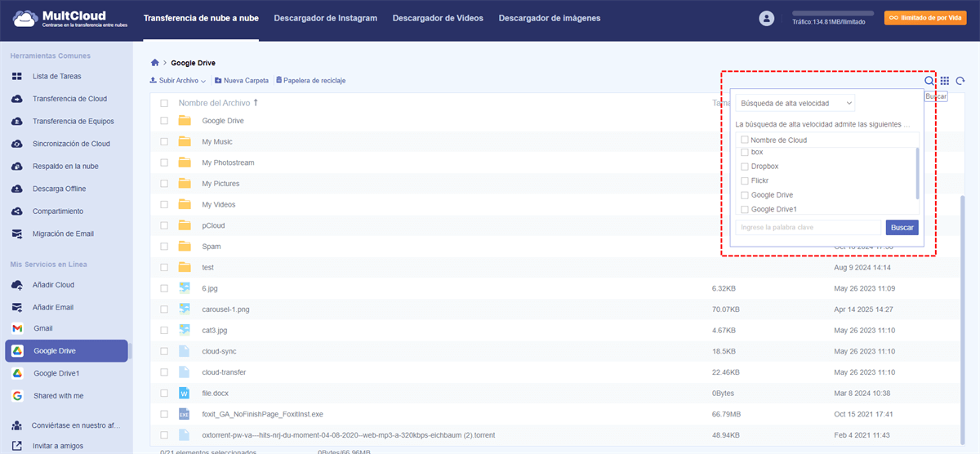
Task: Open Papelera de reciclaje
Action: (311, 81)
